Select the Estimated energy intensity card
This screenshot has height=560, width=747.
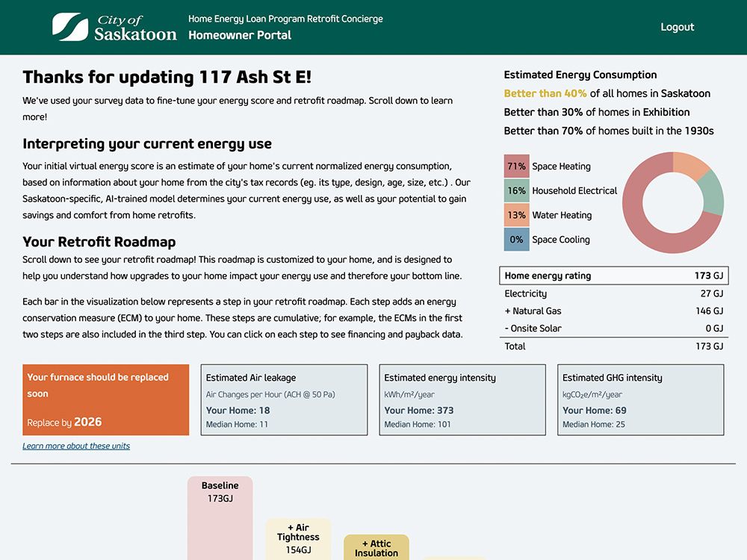tap(462, 399)
